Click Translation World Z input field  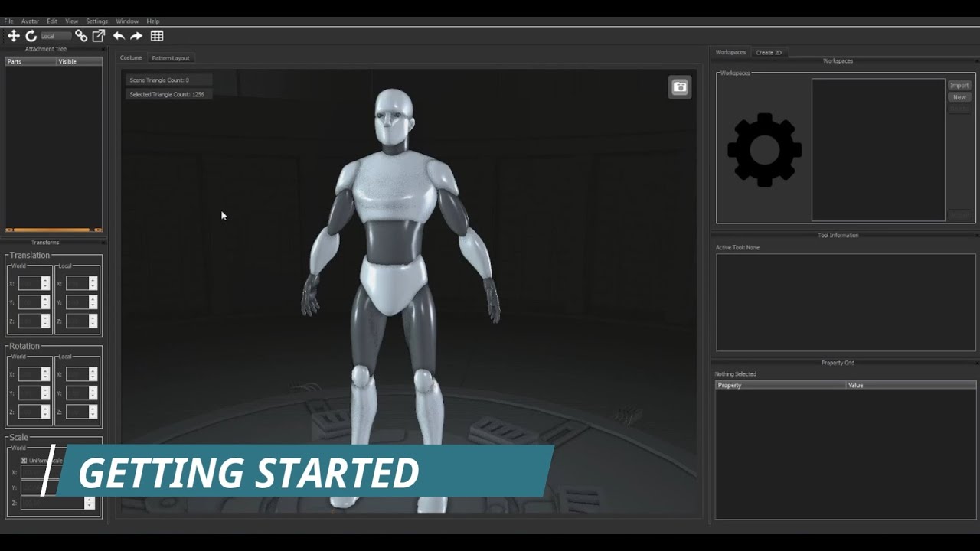(x=30, y=321)
